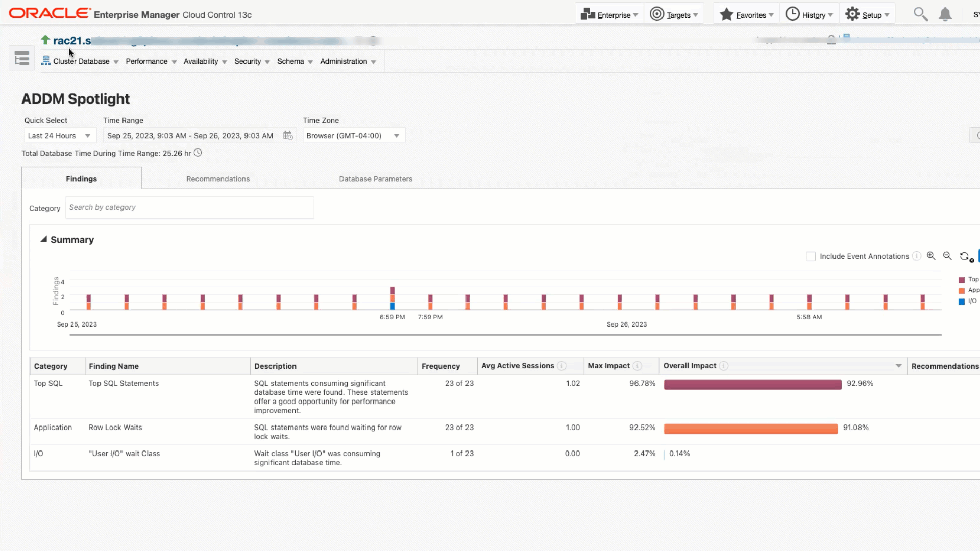Switch to the Database Parameters tab

[x=376, y=179]
